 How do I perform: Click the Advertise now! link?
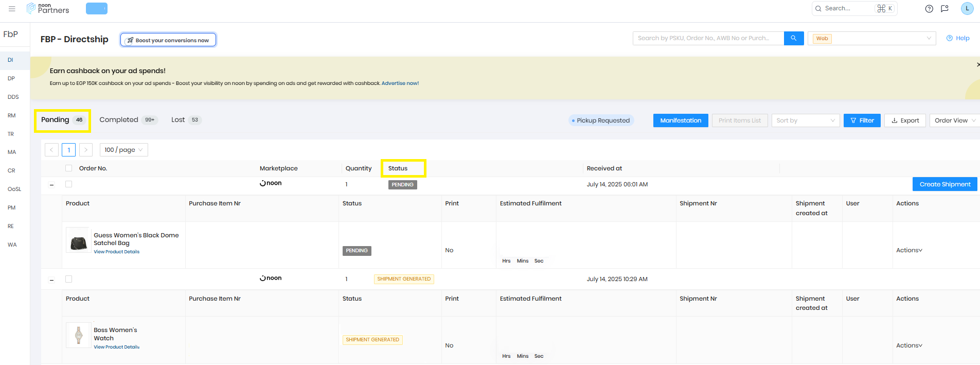tap(400, 83)
